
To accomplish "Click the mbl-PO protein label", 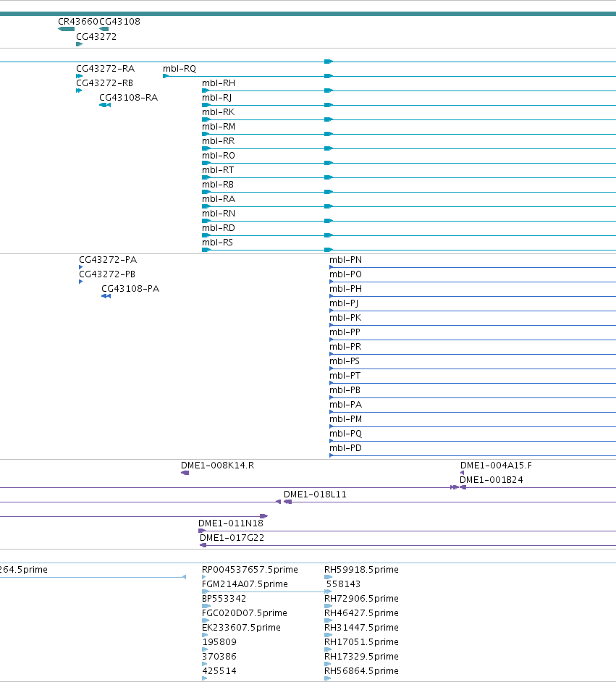I will (x=345, y=274).
